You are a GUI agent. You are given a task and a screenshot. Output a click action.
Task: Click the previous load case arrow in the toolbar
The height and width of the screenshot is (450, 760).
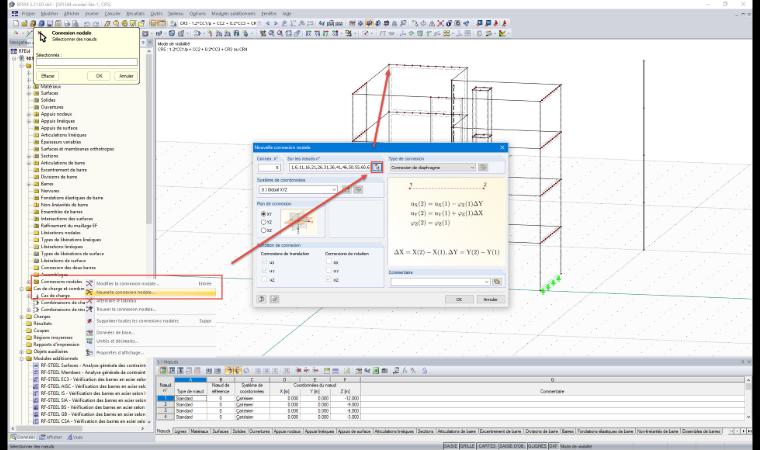pyautogui.click(x=268, y=23)
